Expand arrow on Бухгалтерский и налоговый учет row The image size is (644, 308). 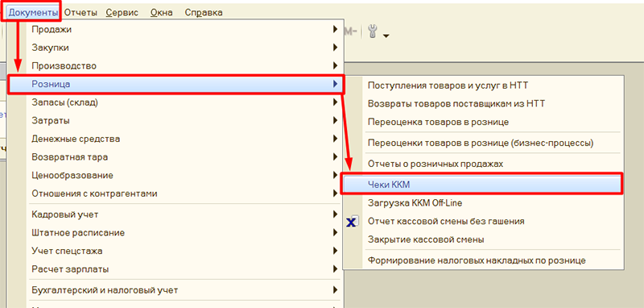[336, 290]
